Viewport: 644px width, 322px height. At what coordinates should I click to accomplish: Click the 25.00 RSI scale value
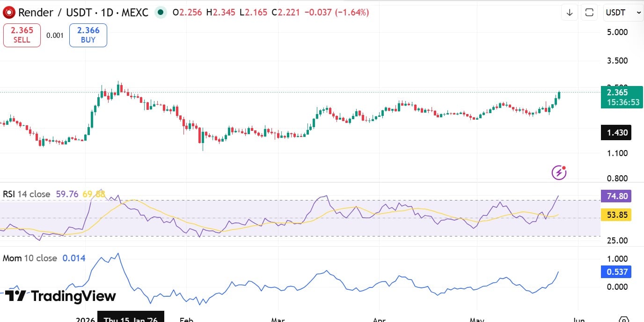[x=617, y=240]
